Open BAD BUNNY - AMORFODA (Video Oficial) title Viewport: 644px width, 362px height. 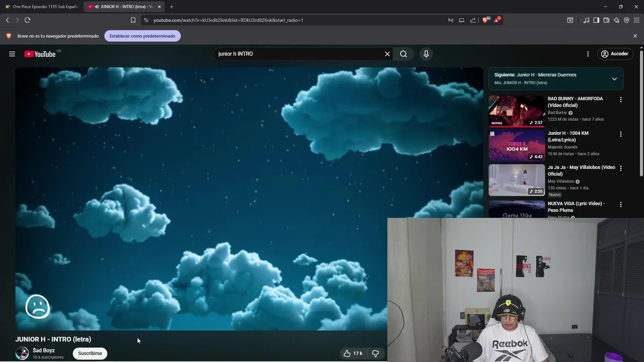point(575,102)
